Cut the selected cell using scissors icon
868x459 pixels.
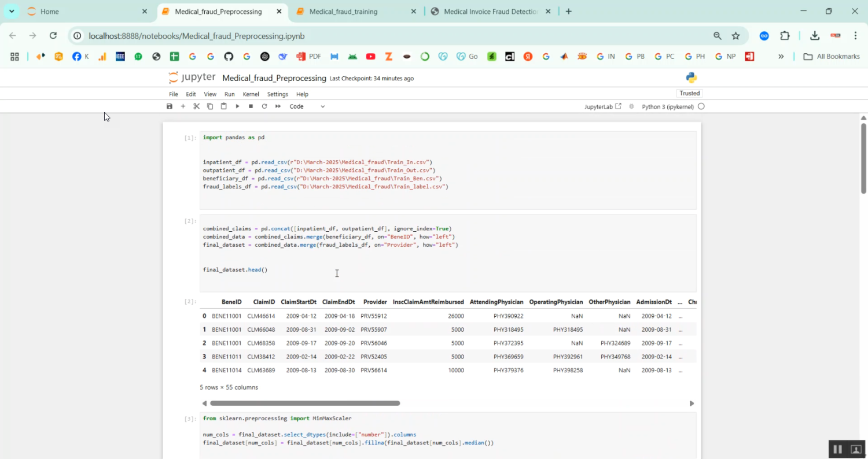click(x=196, y=106)
